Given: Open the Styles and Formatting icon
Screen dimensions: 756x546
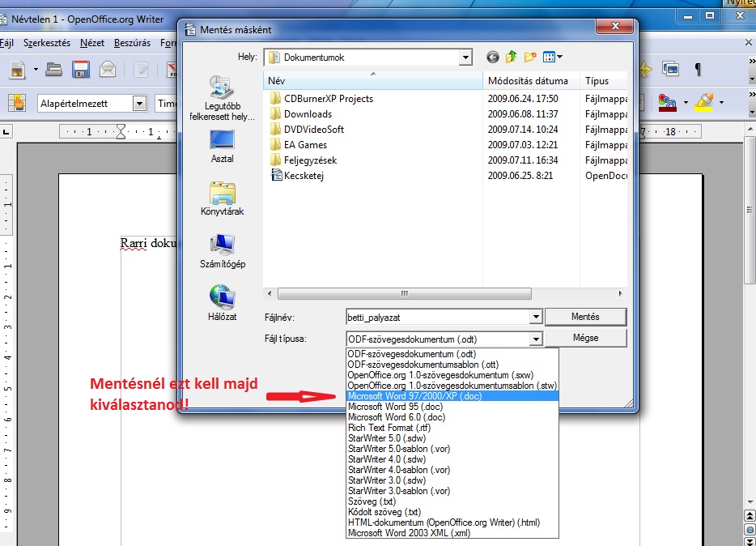Looking at the screenshot, I should pos(17,103).
